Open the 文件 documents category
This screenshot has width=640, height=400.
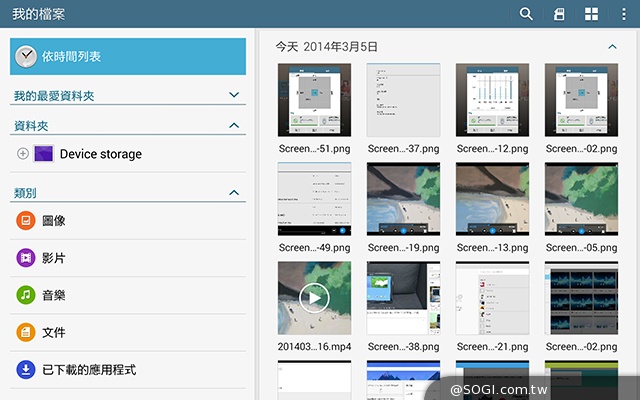[x=54, y=332]
